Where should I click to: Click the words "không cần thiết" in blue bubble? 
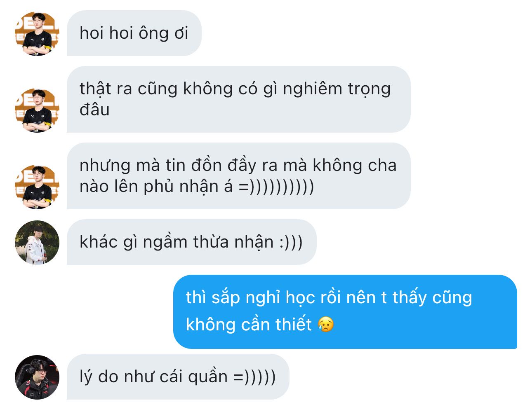coord(249,325)
